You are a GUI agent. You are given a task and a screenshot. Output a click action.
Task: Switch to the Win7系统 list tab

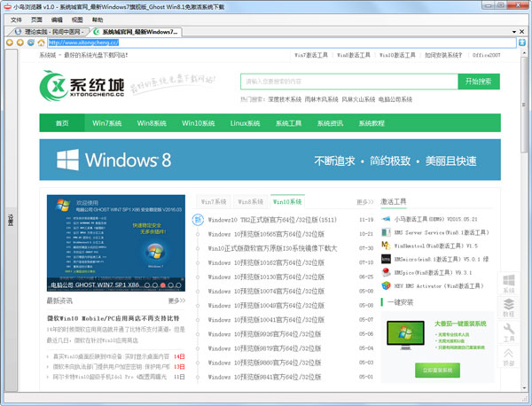click(214, 202)
